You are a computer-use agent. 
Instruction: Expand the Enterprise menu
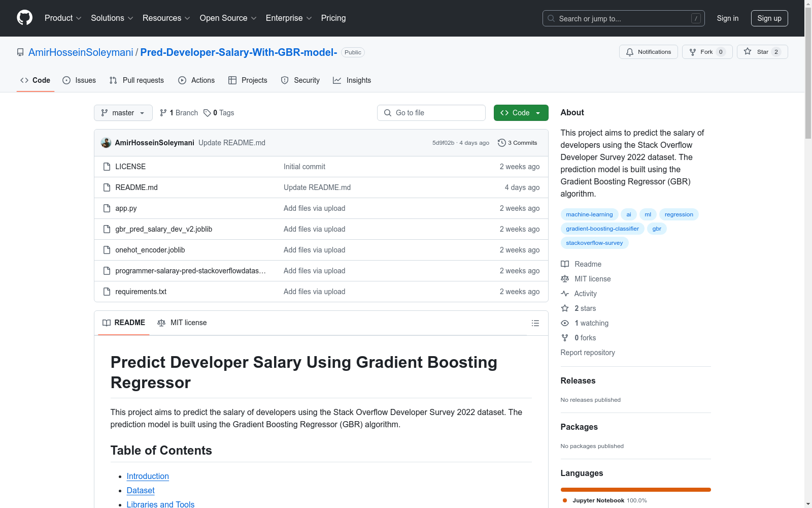pyautogui.click(x=289, y=18)
